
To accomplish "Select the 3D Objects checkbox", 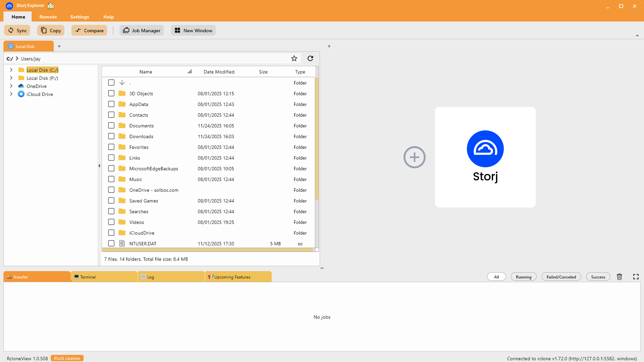I will click(111, 93).
